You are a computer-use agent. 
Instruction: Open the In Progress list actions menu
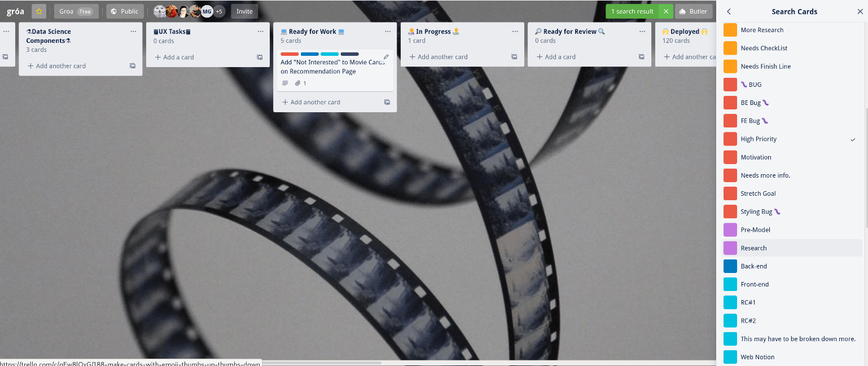(515, 32)
